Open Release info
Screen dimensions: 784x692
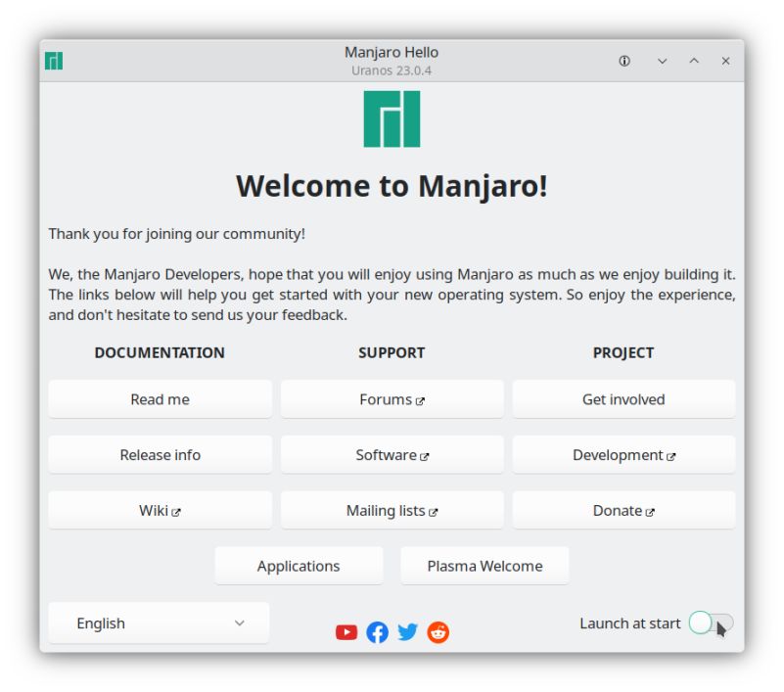click(x=160, y=455)
